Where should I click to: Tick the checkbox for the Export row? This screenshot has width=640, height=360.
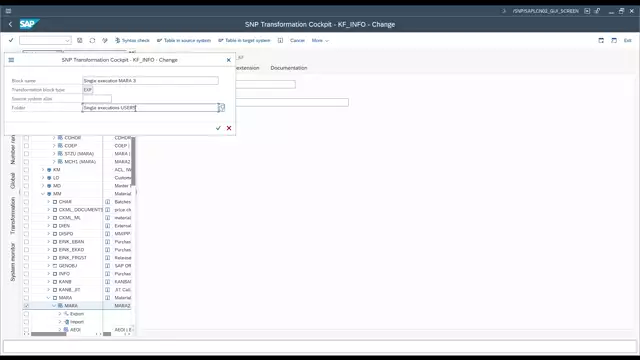(x=27, y=314)
